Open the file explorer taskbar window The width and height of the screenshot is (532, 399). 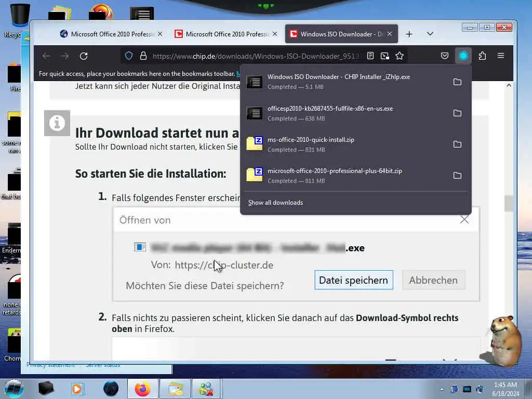tap(175, 389)
